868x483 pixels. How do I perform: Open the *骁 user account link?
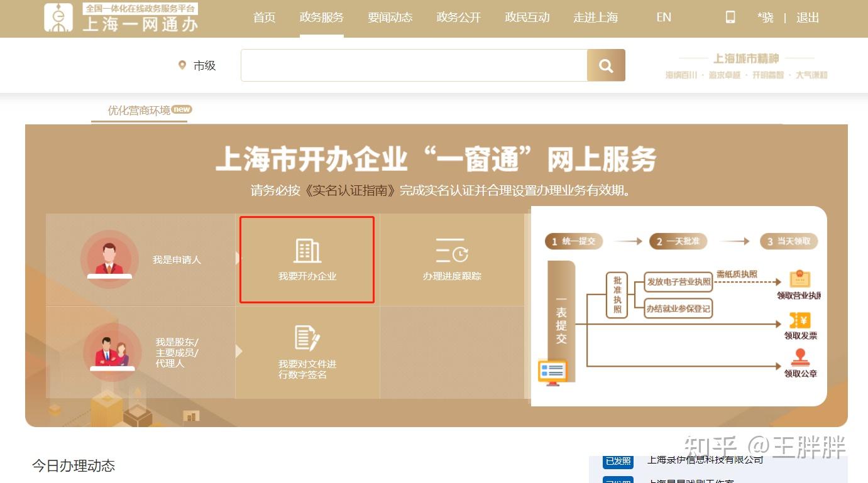766,18
